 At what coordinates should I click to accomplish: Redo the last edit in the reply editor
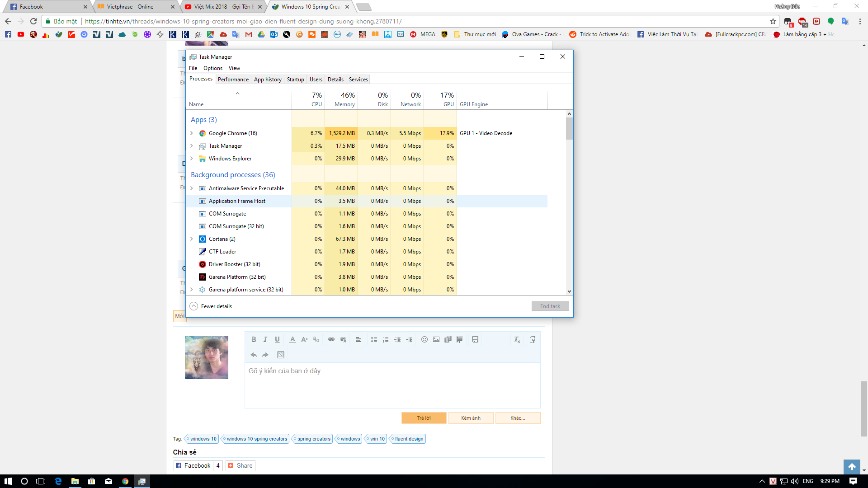(265, 355)
